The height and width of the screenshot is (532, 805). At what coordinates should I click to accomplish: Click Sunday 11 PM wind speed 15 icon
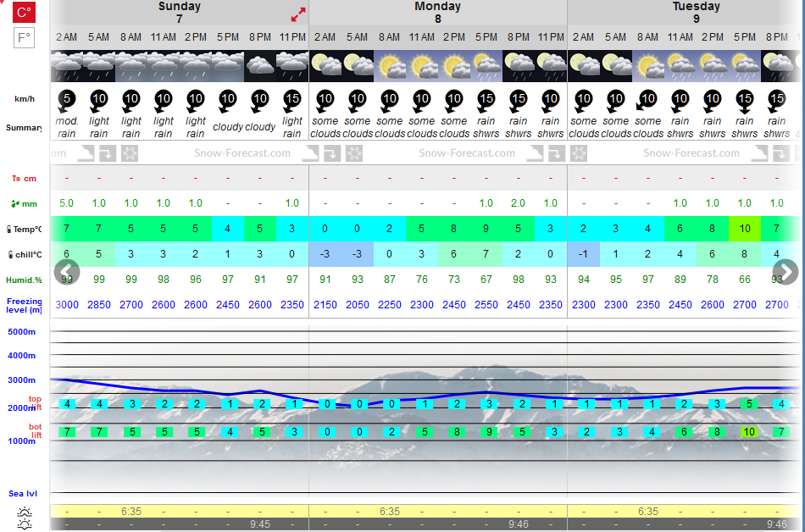pos(291,101)
